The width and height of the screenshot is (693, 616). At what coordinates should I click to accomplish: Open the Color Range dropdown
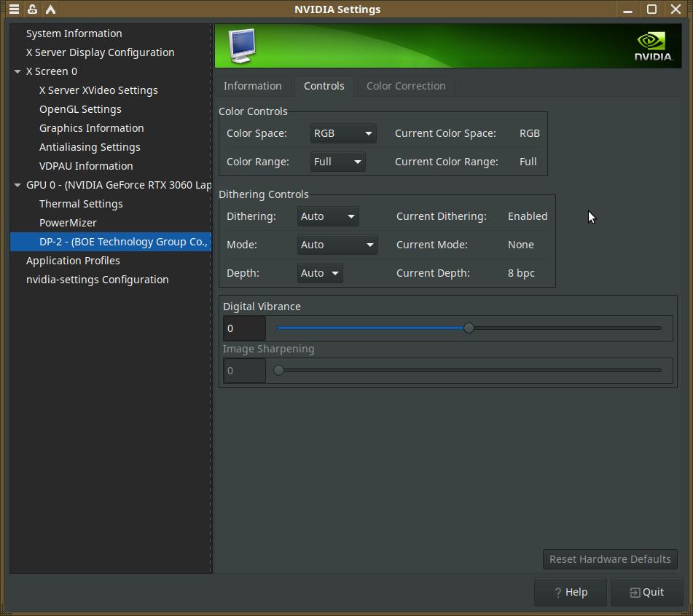[x=337, y=162]
